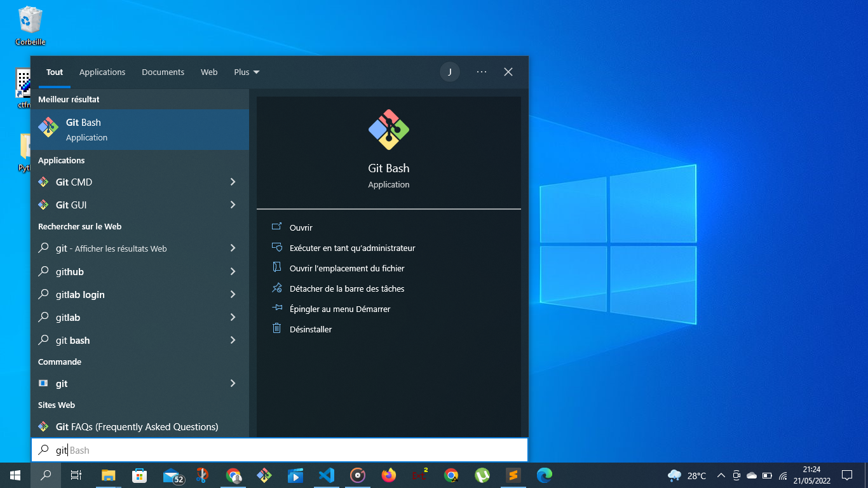Expand the 'git - Afficher les résultats Web' arrow
Viewport: 868px width, 488px height.
pyautogui.click(x=233, y=248)
